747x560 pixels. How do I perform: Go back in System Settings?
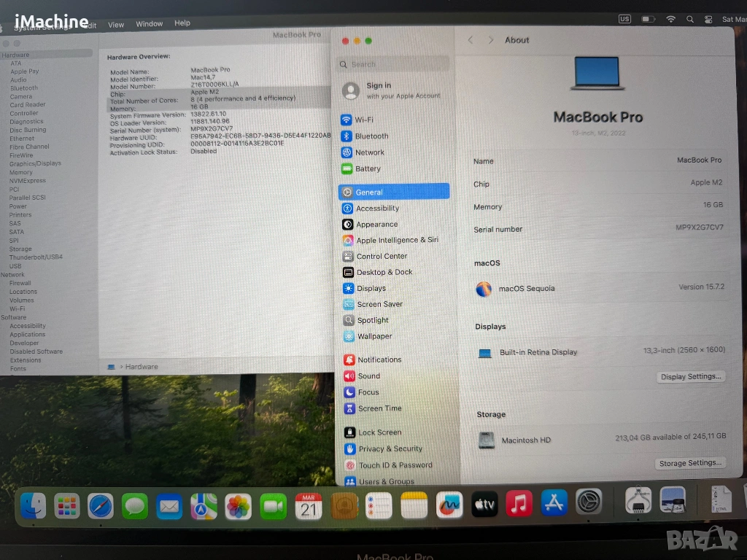471,40
